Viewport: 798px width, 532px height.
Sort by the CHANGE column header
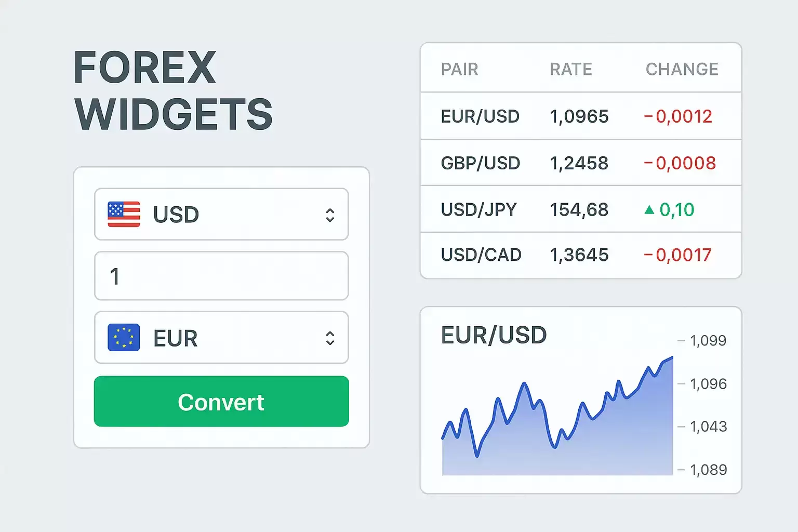tap(682, 69)
